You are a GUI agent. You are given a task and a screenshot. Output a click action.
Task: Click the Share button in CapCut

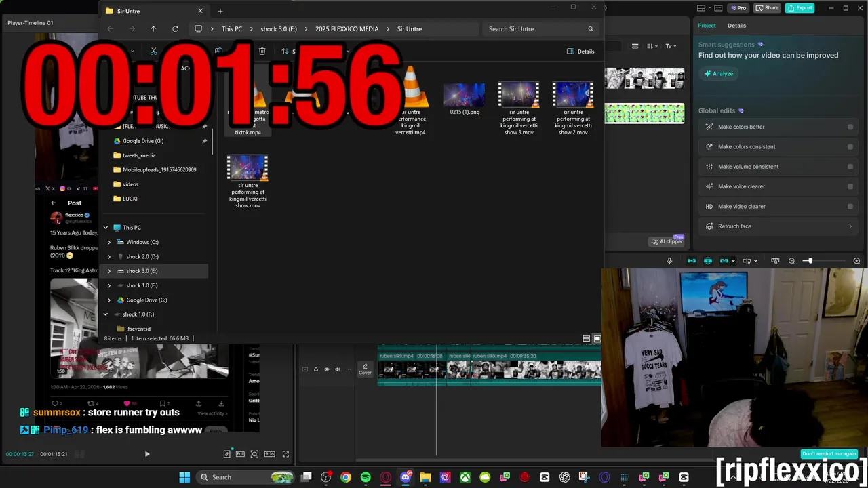tap(768, 8)
